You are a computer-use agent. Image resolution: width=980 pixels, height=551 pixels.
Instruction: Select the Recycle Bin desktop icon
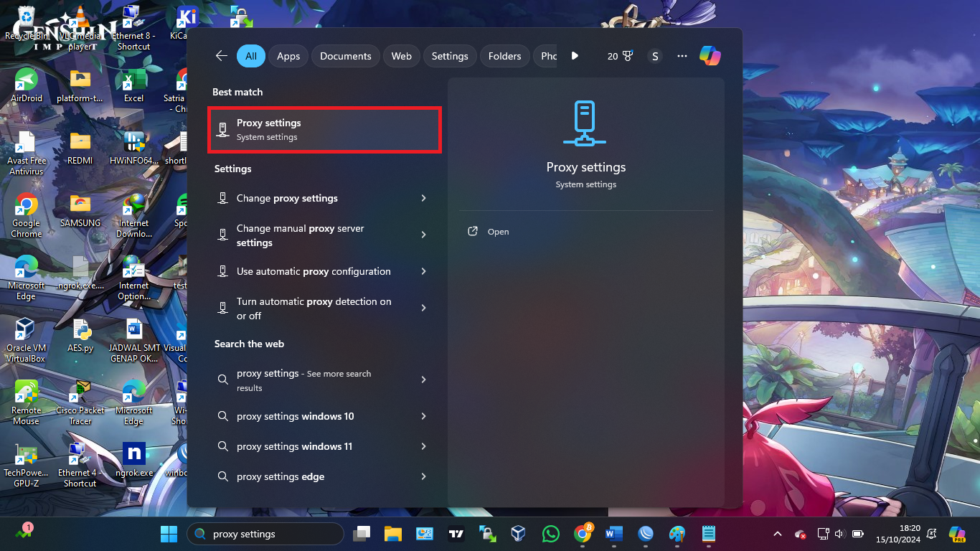click(x=26, y=24)
